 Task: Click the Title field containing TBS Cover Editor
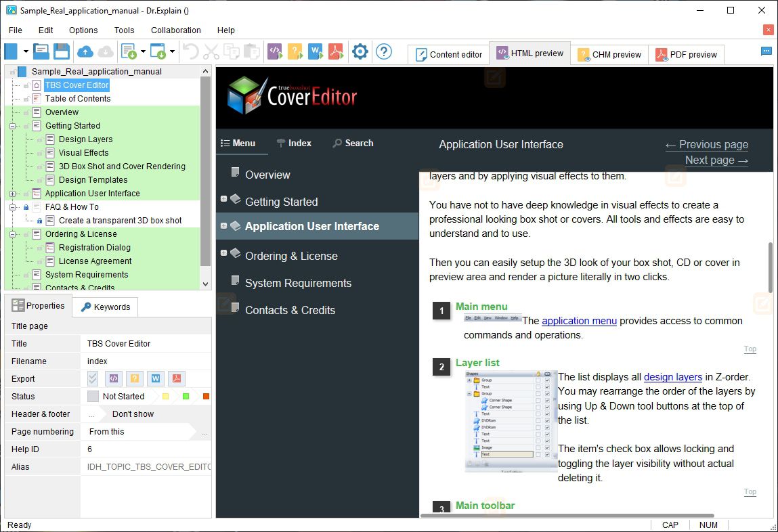tap(146, 344)
